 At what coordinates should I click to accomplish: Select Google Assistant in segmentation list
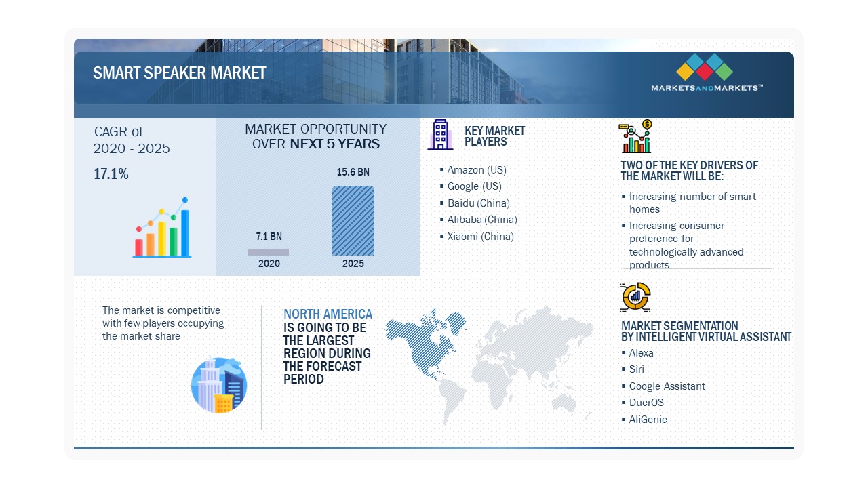(x=667, y=386)
